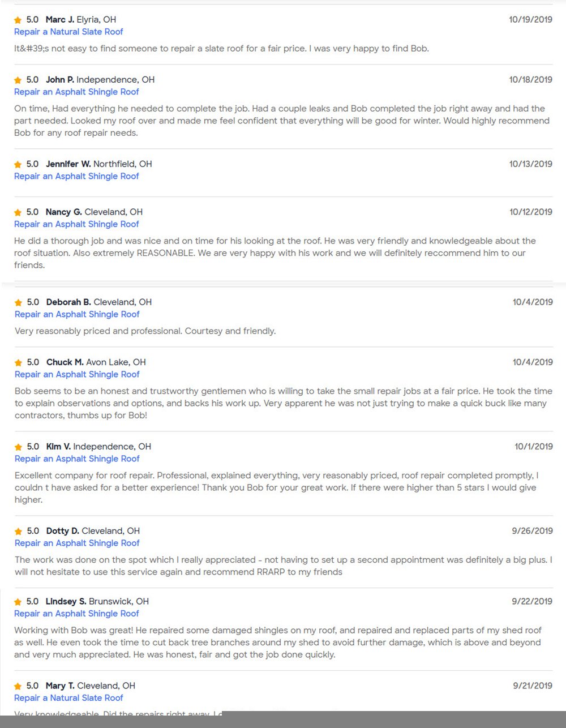Follow Jennifer W.'s Repair an Asphalt Shingle Roof link
The height and width of the screenshot is (728, 566).
76,176
